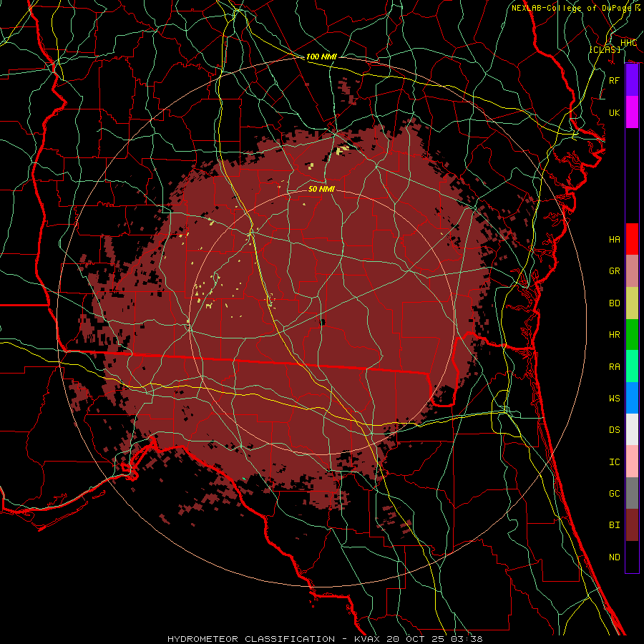Click the 50 NMI range ring label

(x=321, y=189)
